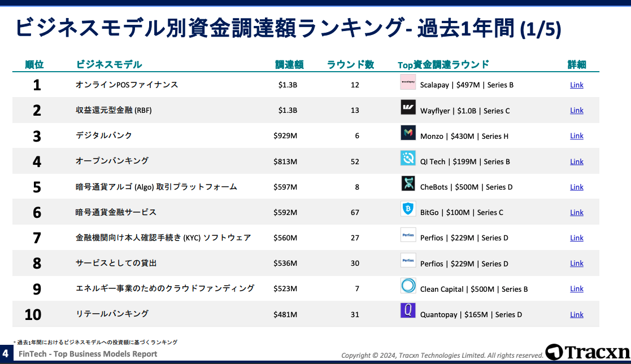Screen dimensions: 631x364
Task: Click the Wayflyer company logo
Action: click(x=408, y=107)
